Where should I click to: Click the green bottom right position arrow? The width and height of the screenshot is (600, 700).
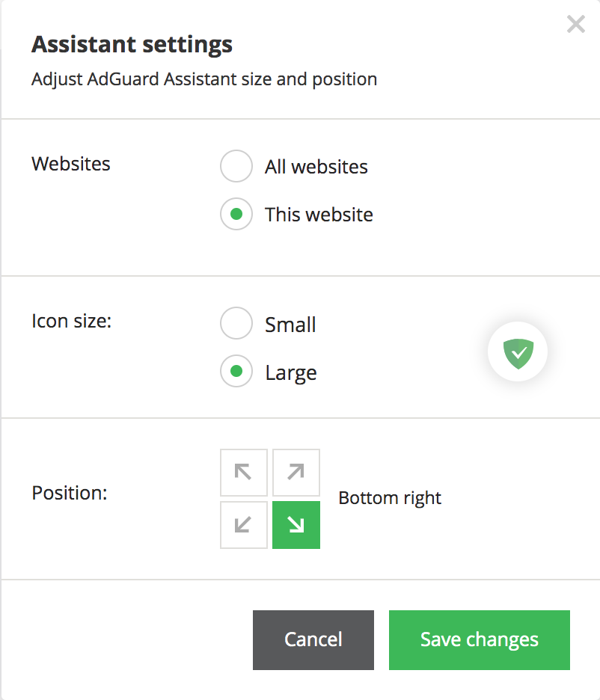(296, 525)
